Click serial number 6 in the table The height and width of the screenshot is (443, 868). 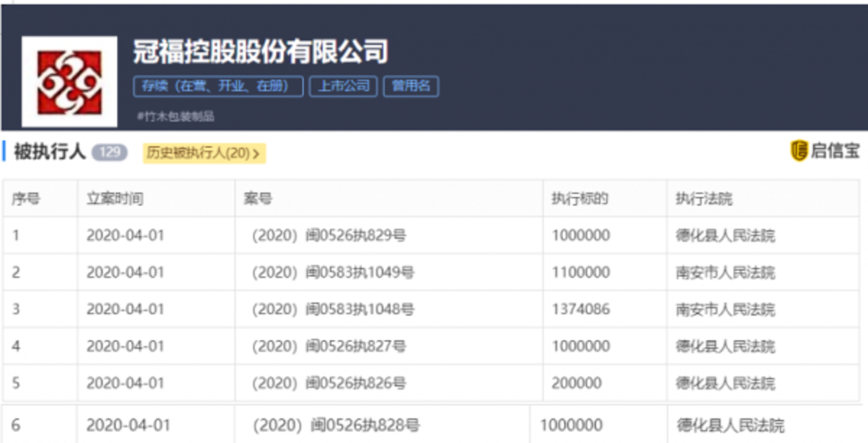point(16,425)
